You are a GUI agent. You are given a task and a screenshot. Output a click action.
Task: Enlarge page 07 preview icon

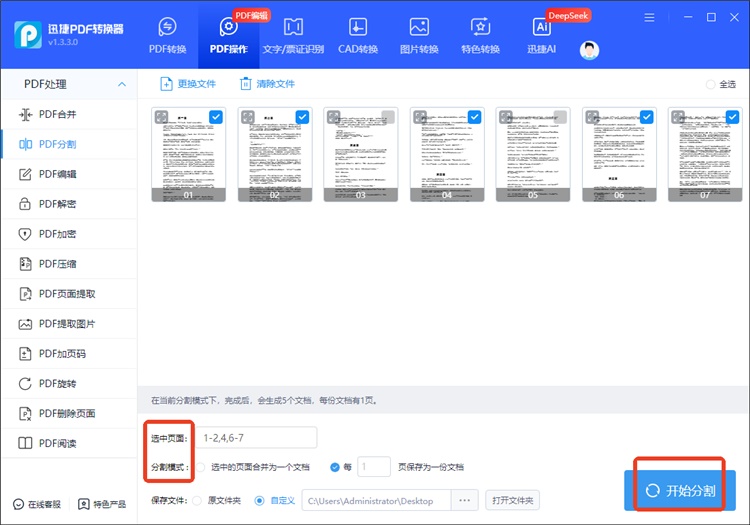pos(678,117)
